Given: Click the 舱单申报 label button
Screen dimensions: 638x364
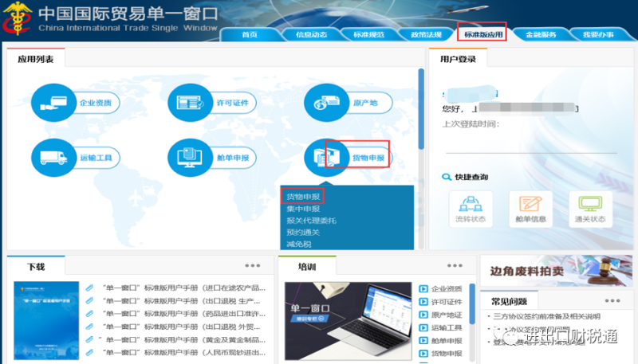Looking at the screenshot, I should pos(232,158).
